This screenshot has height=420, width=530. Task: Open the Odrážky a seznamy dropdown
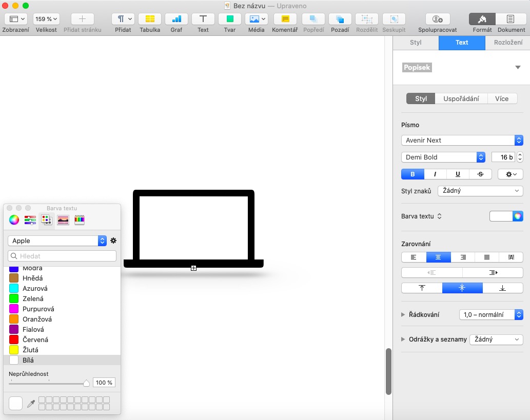pos(496,339)
